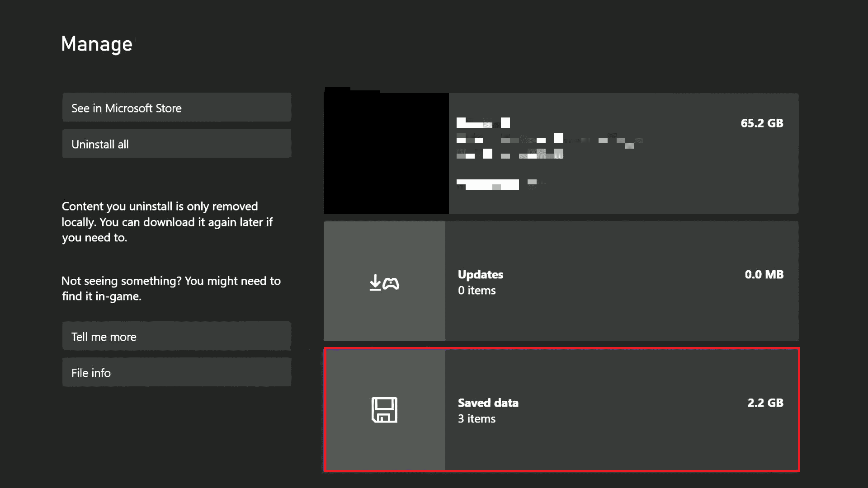The width and height of the screenshot is (868, 488).
Task: Open the File info option
Action: coord(176,372)
